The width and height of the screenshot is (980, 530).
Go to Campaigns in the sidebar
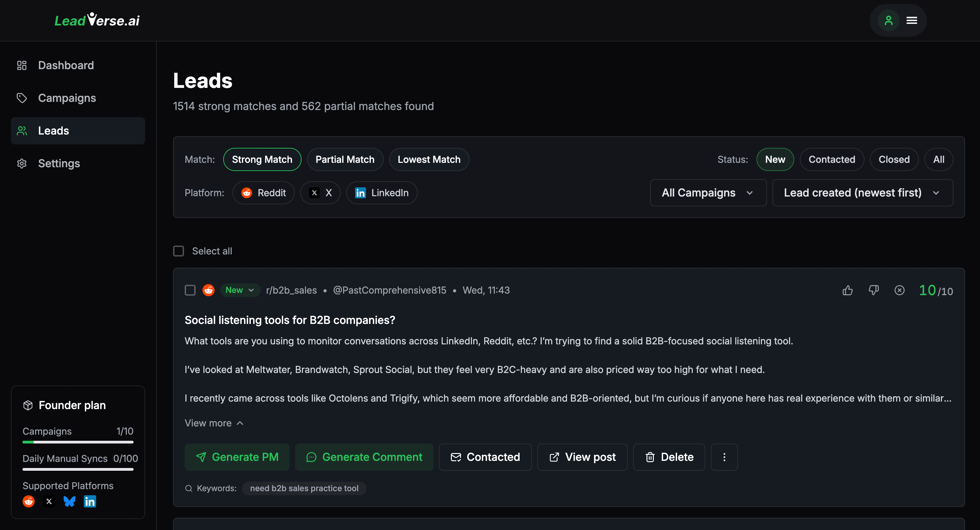(67, 98)
